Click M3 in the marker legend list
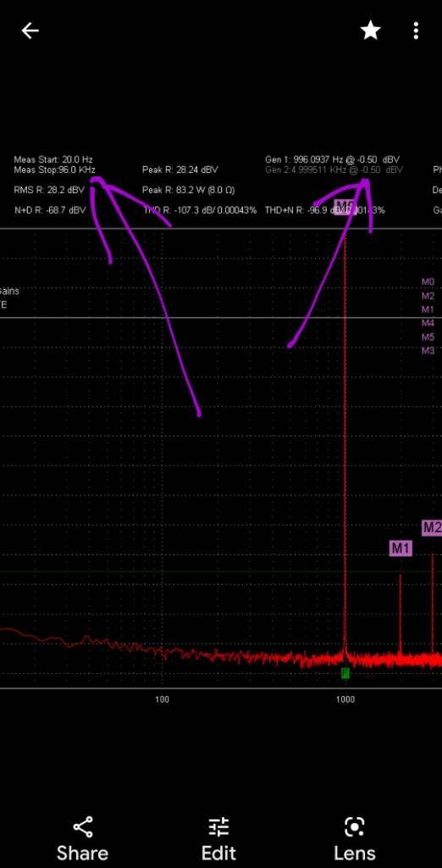Image resolution: width=442 pixels, height=868 pixels. click(428, 350)
